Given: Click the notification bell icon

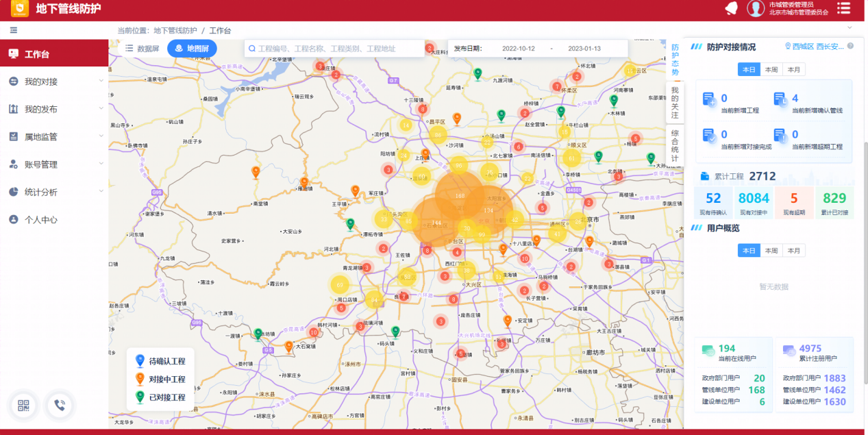Looking at the screenshot, I should [x=732, y=8].
